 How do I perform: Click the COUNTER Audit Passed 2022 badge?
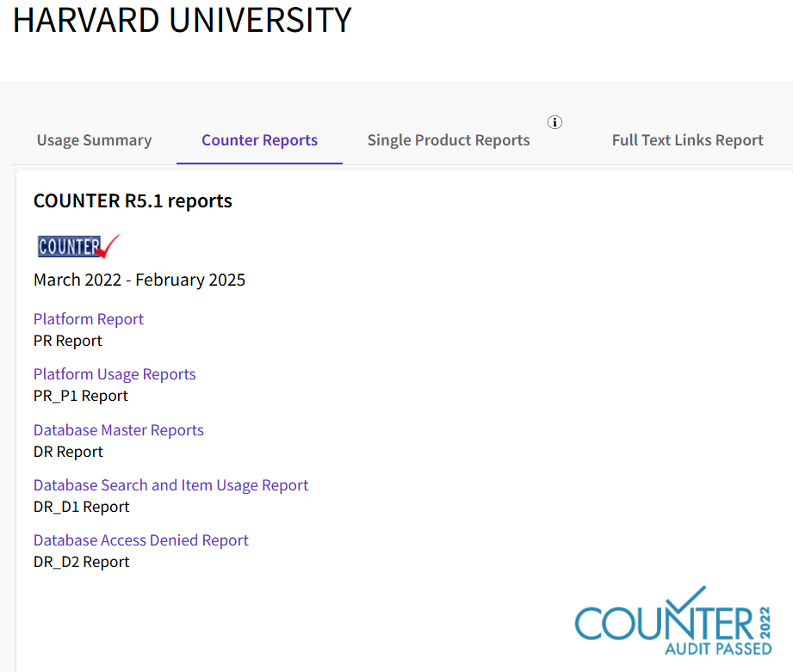[x=673, y=621]
